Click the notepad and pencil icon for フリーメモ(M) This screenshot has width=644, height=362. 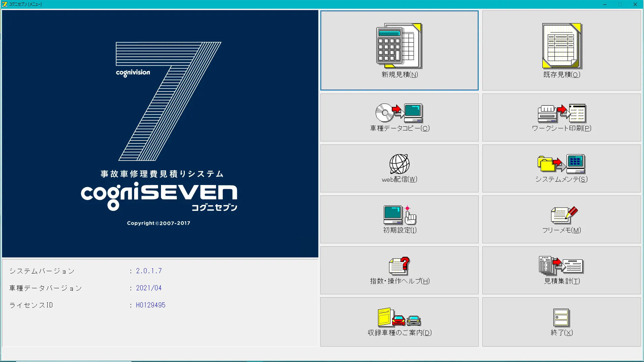coord(564,215)
